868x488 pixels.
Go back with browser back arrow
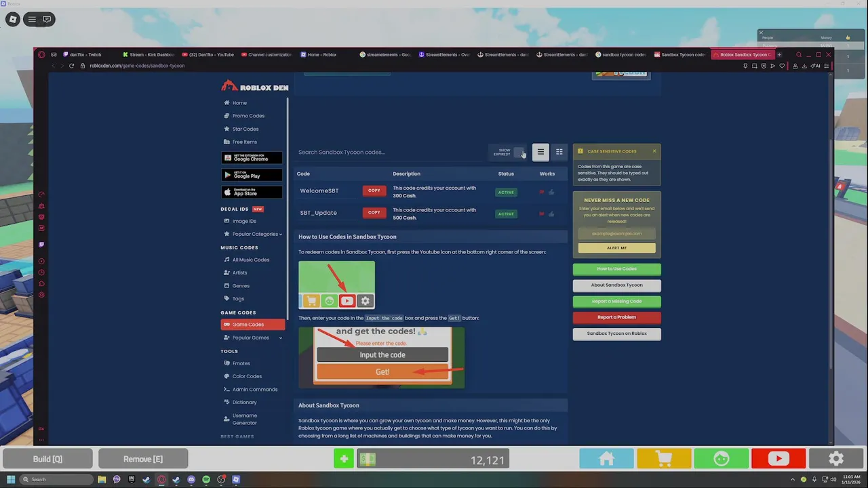coord(53,66)
